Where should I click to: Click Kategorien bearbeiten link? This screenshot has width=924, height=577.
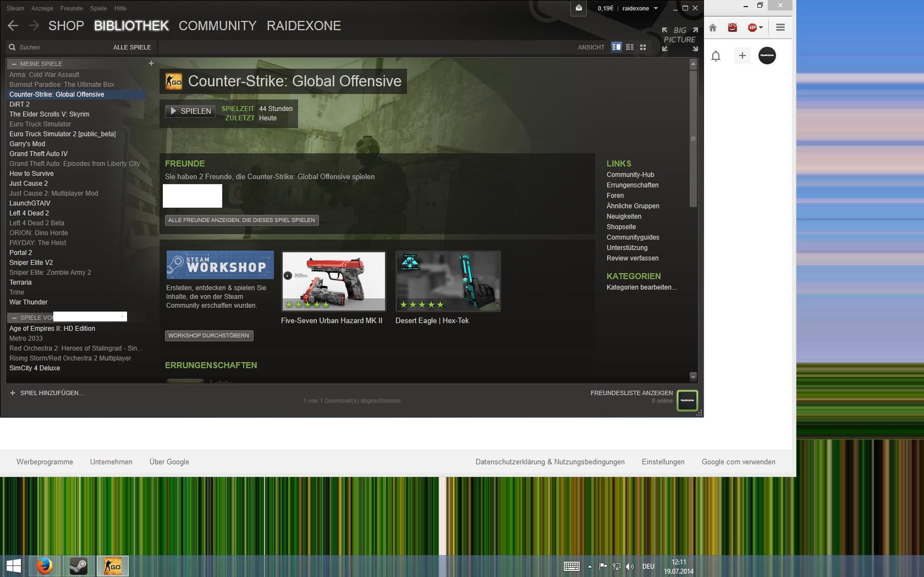point(642,288)
